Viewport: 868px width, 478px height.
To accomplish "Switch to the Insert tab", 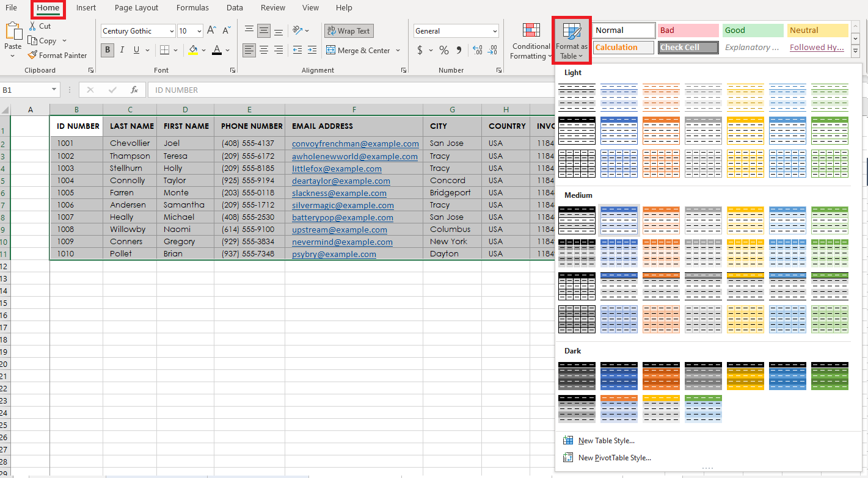I will pos(86,8).
